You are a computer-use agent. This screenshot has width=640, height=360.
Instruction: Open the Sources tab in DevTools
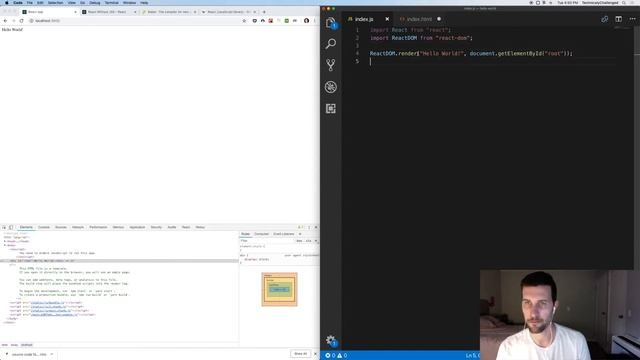coord(61,227)
